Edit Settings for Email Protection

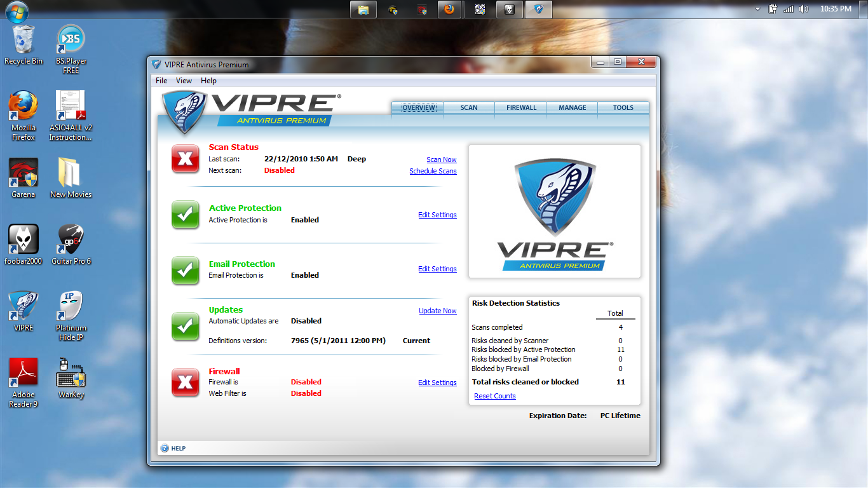[437, 269]
